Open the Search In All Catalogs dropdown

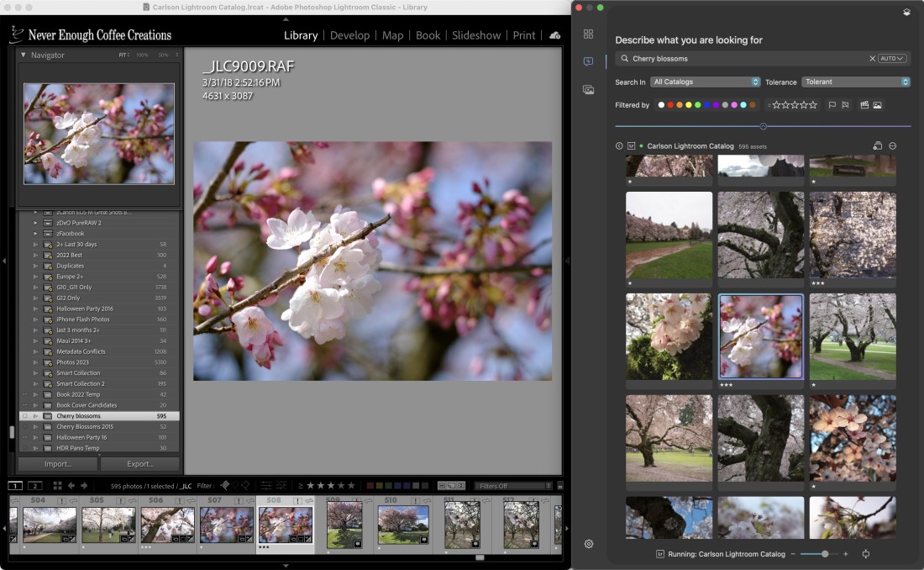706,82
